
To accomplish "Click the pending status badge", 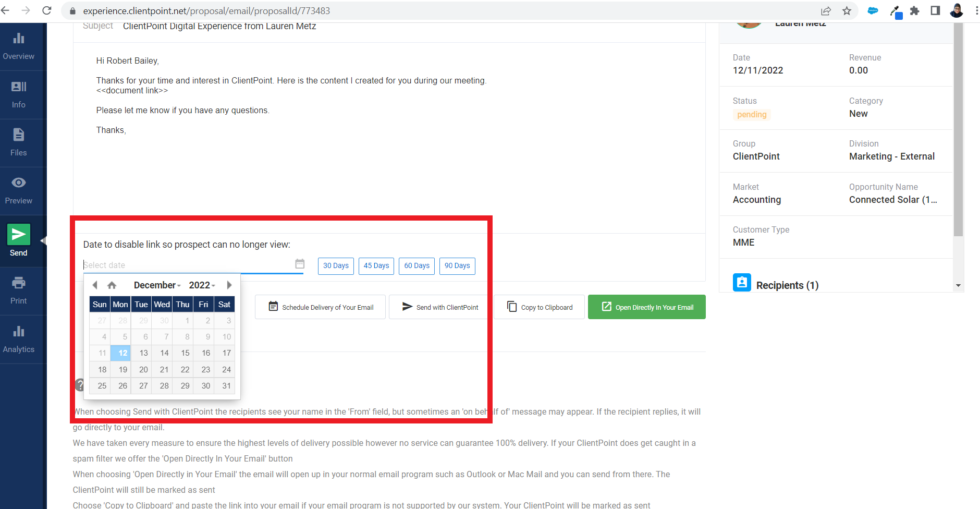I will 752,115.
